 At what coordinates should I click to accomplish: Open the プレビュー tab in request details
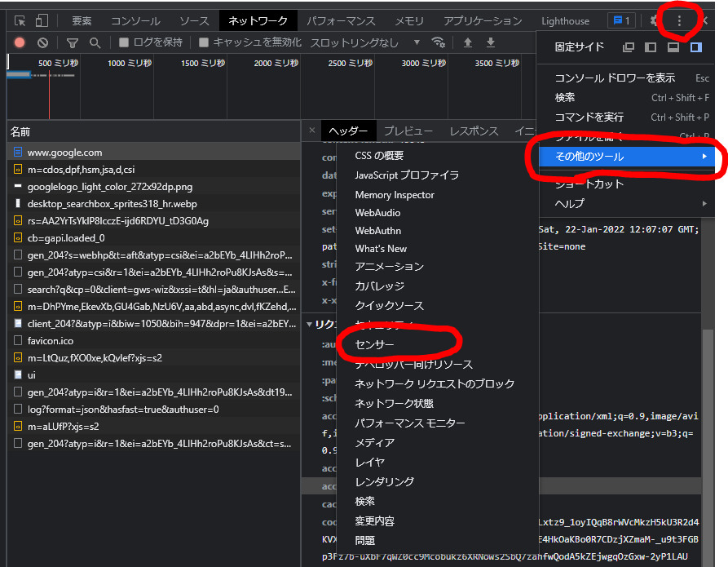pos(408,131)
